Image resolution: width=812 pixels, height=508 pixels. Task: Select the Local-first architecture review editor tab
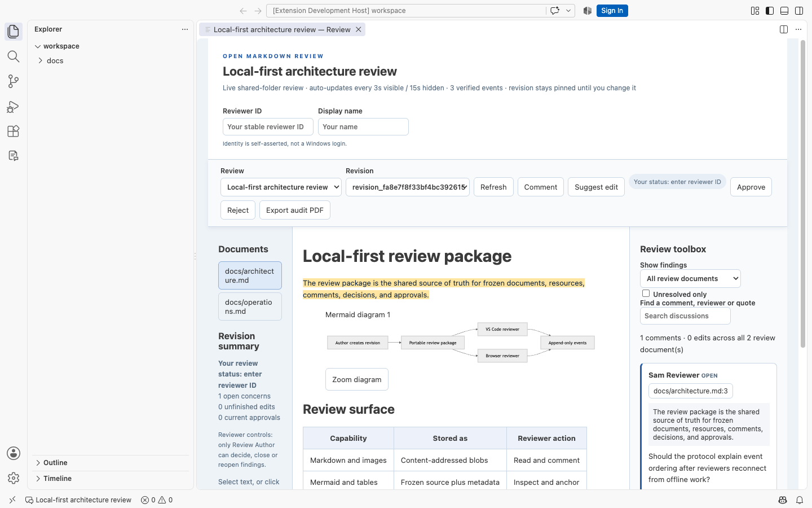[x=281, y=29]
